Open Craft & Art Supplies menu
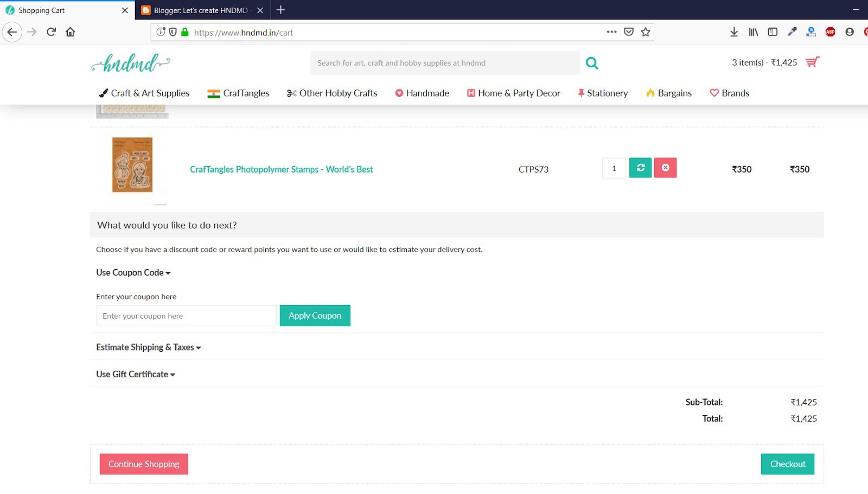Image resolution: width=868 pixels, height=494 pixels. coord(144,93)
